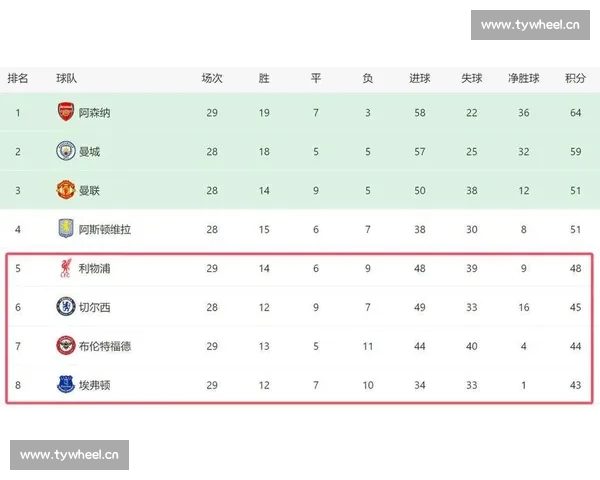The height and width of the screenshot is (480, 600).
Task: Click the Arsenal club crest icon
Action: pyautogui.click(x=66, y=113)
